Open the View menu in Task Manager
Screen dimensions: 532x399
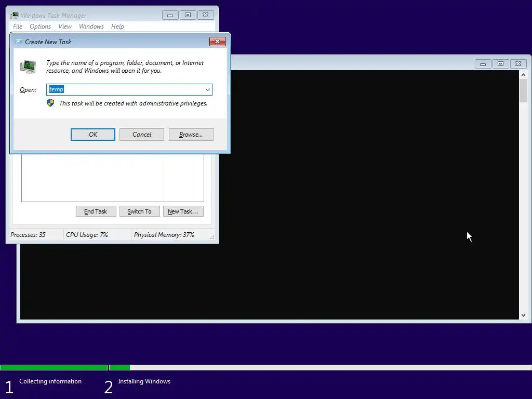coord(65,26)
